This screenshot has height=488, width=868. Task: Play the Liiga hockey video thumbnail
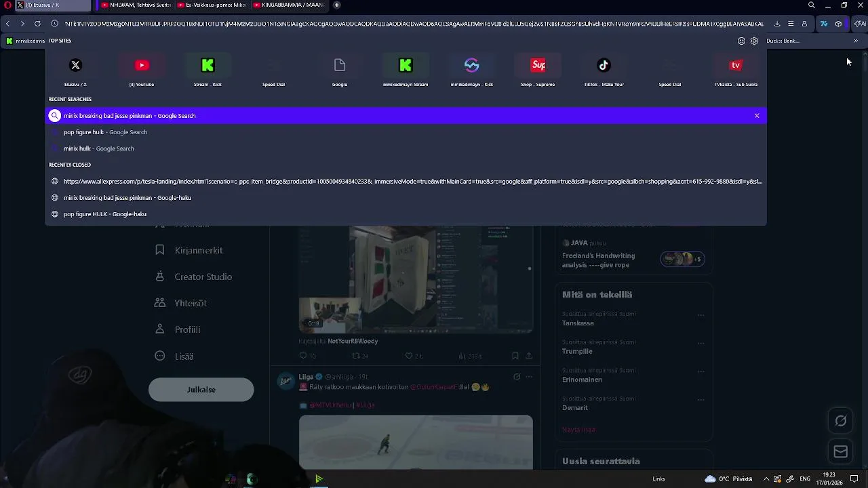click(x=416, y=442)
